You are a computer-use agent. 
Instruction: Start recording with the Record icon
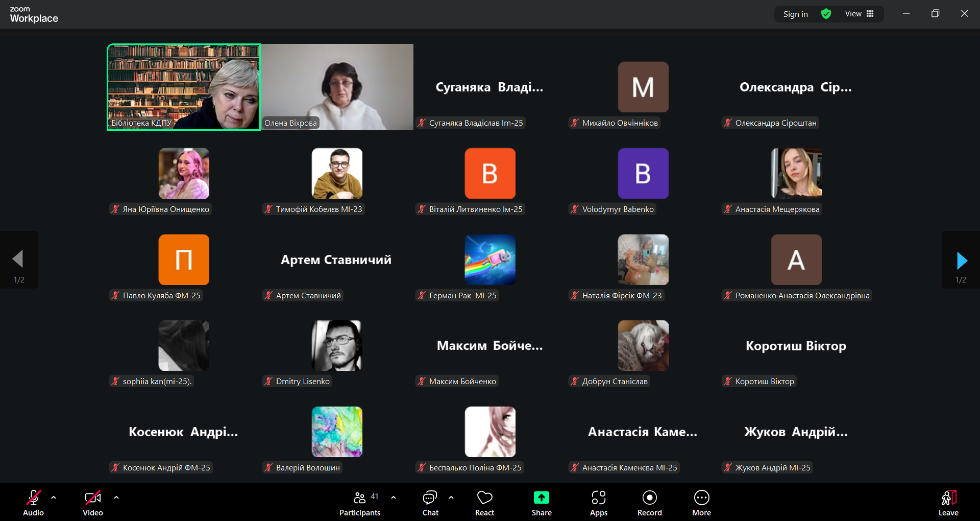649,498
